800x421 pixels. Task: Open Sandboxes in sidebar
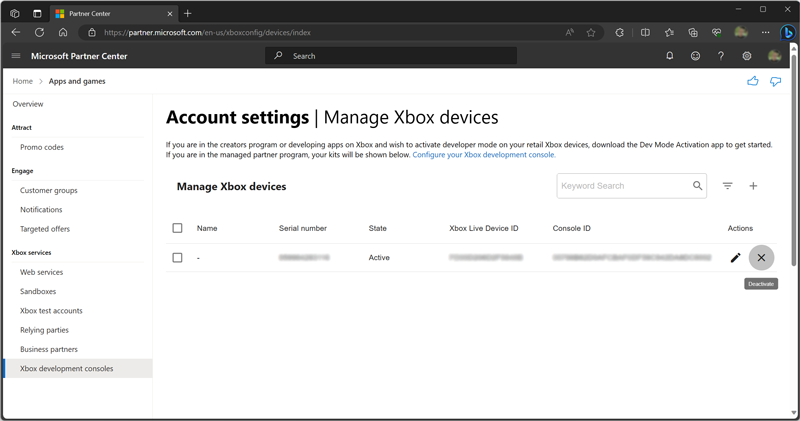pyautogui.click(x=38, y=291)
